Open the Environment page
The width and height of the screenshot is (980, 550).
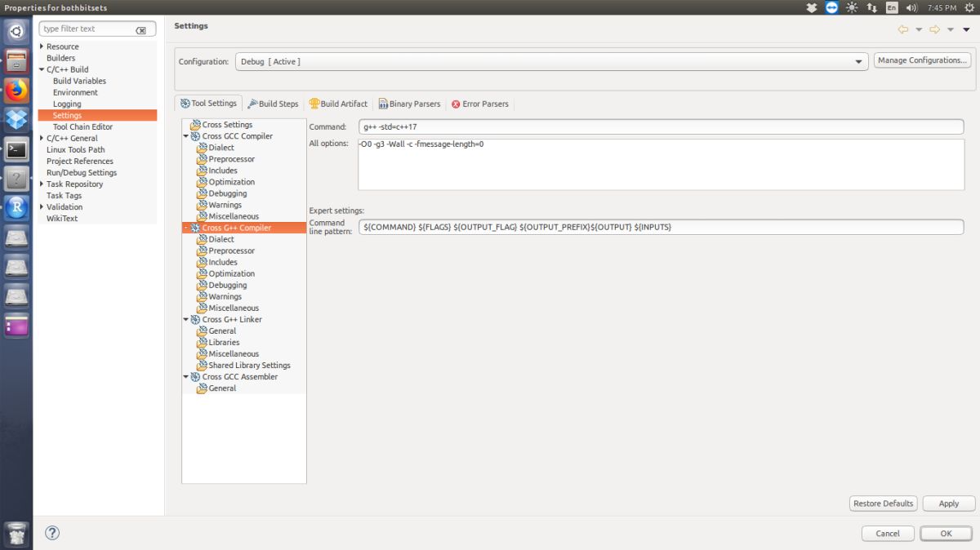click(x=75, y=92)
